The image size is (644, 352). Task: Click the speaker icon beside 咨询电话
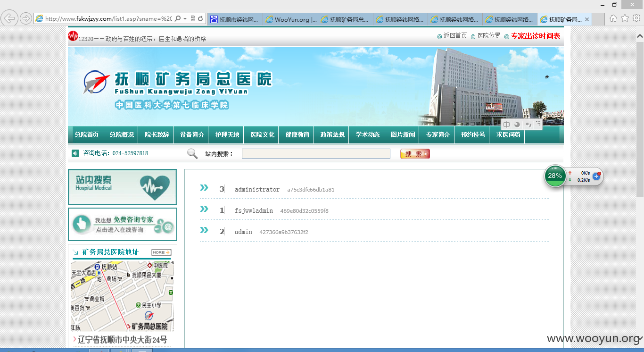(75, 153)
